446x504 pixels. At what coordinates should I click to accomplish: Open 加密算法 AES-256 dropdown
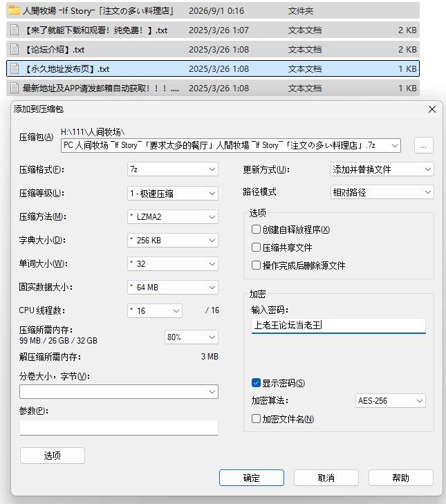(391, 400)
